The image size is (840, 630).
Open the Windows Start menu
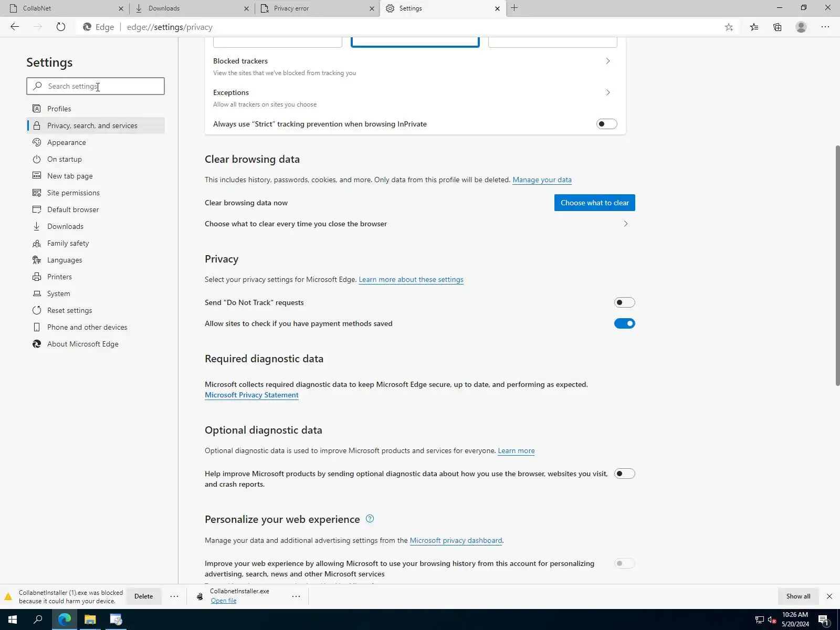click(x=13, y=619)
